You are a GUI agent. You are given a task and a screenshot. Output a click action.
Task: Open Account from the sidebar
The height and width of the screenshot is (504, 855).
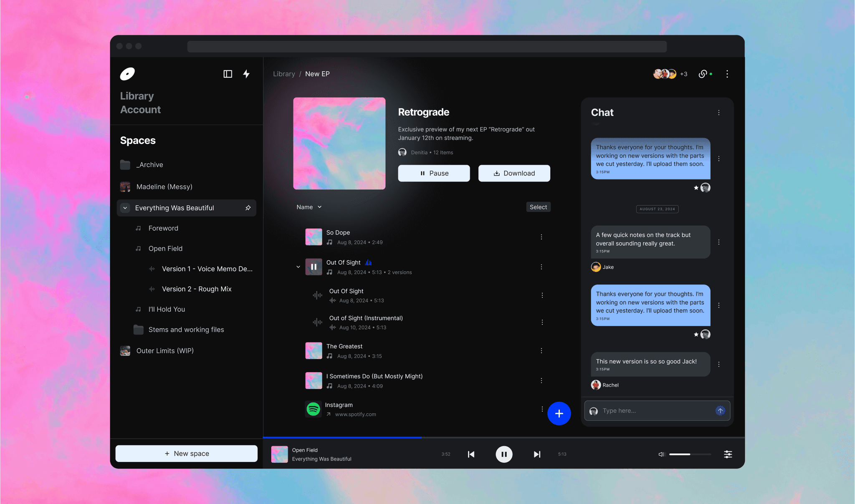140,109
